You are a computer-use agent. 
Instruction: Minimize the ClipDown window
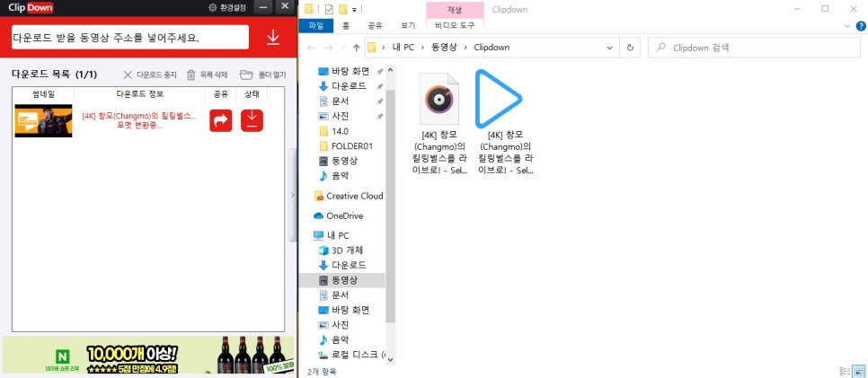point(263,6)
